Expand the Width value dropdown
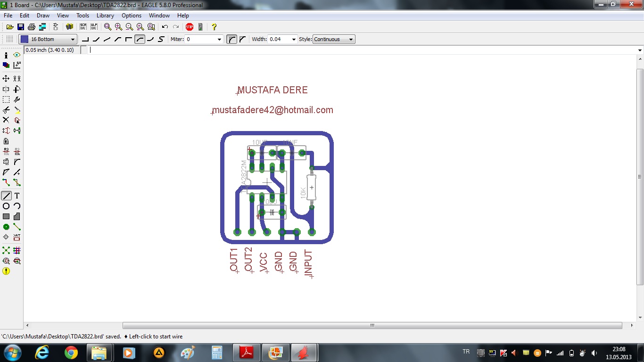The image size is (644, 362). click(294, 40)
